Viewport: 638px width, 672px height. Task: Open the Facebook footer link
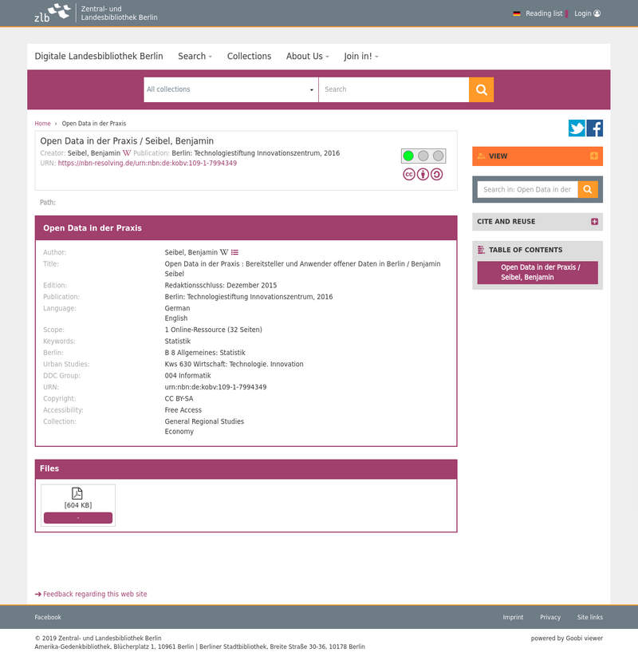pyautogui.click(x=48, y=617)
